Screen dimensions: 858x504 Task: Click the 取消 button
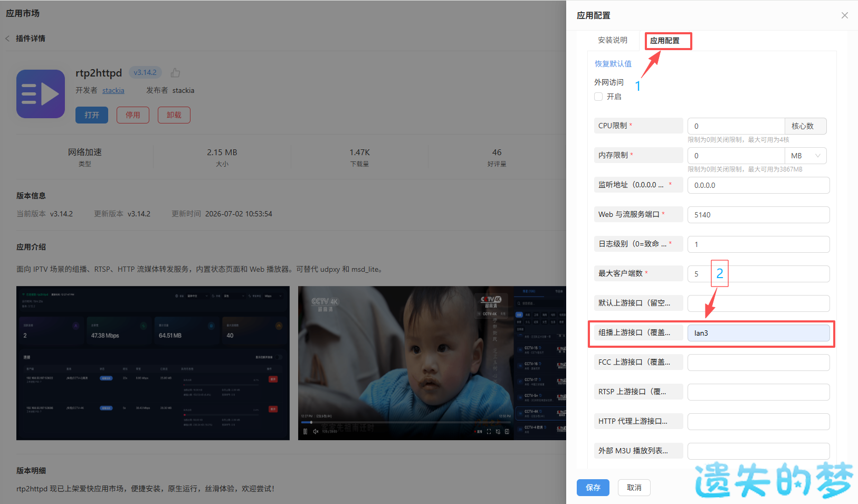click(x=634, y=488)
